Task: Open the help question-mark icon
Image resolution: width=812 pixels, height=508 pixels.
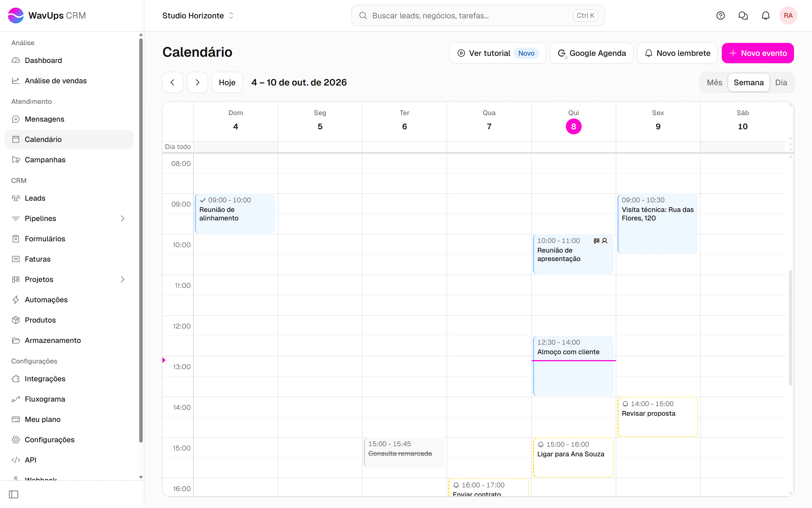Action: 720,16
